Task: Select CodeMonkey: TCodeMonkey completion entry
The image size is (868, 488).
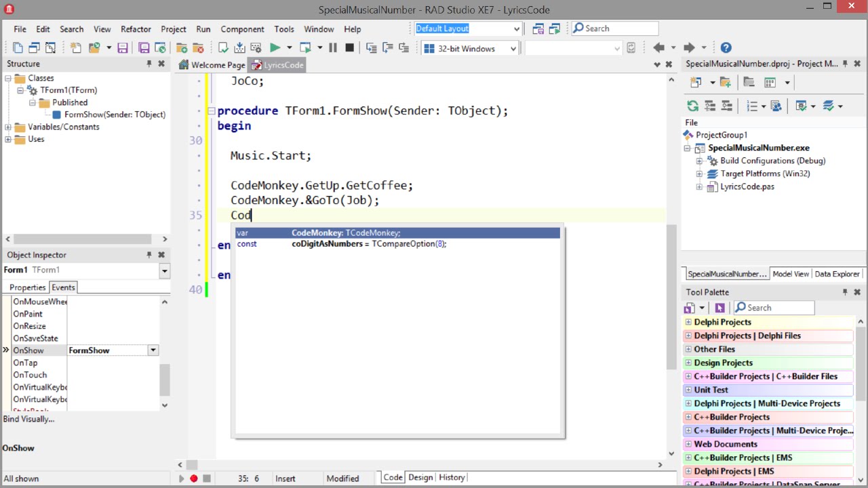Action: pyautogui.click(x=398, y=233)
